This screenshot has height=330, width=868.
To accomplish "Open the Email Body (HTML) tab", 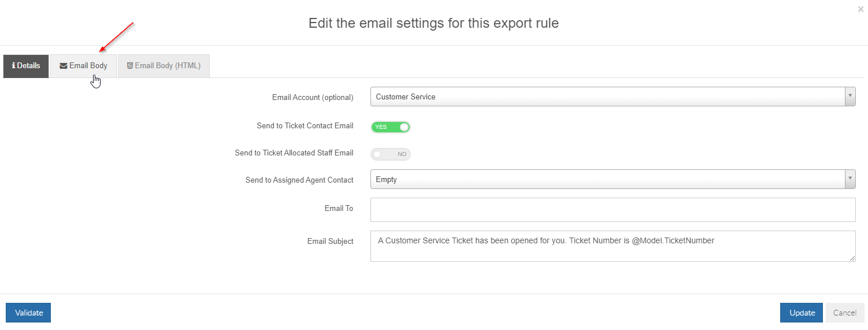I will (x=164, y=66).
